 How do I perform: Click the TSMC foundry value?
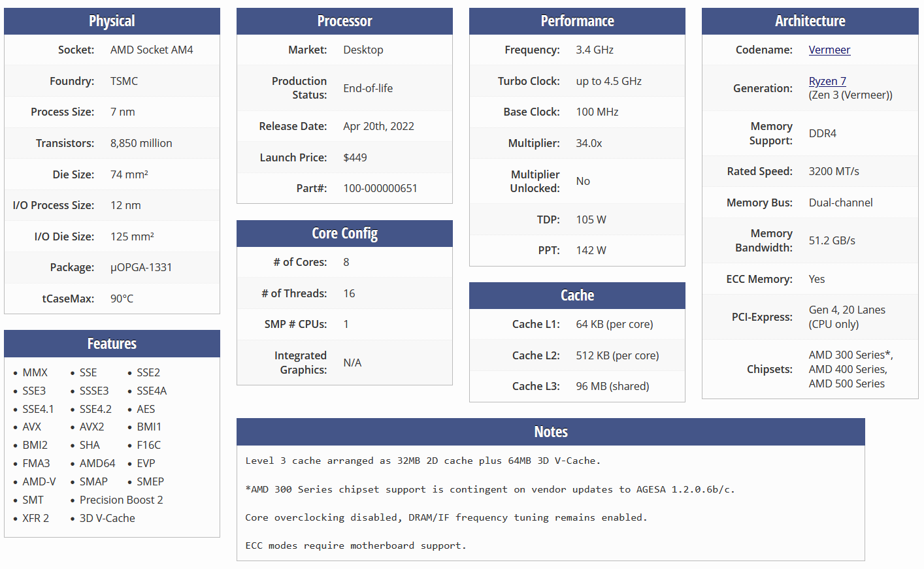124,81
